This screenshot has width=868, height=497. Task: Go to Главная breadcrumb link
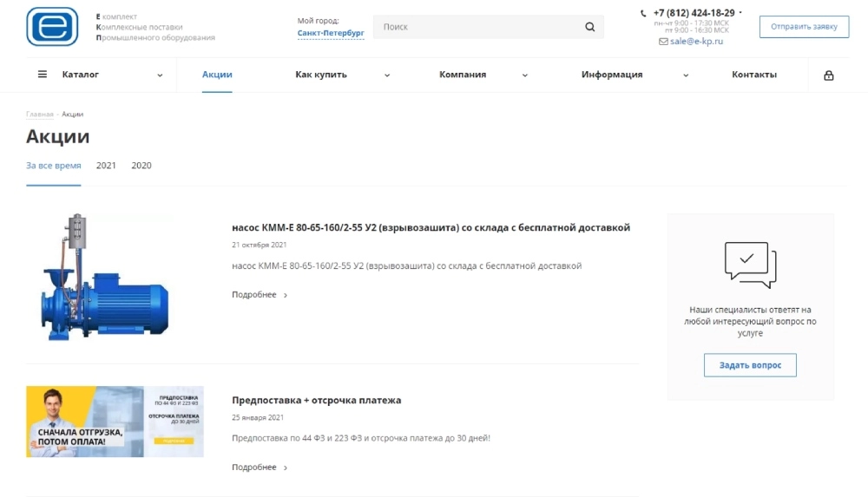(x=39, y=114)
